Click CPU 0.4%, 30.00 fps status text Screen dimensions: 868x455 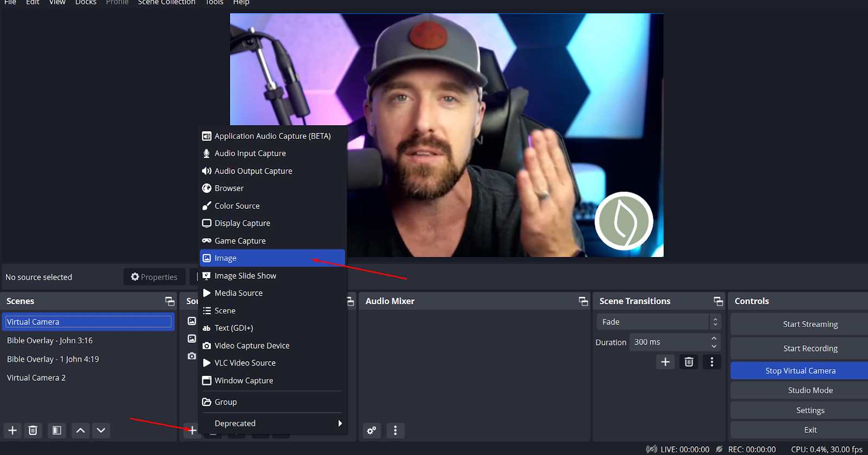827,450
